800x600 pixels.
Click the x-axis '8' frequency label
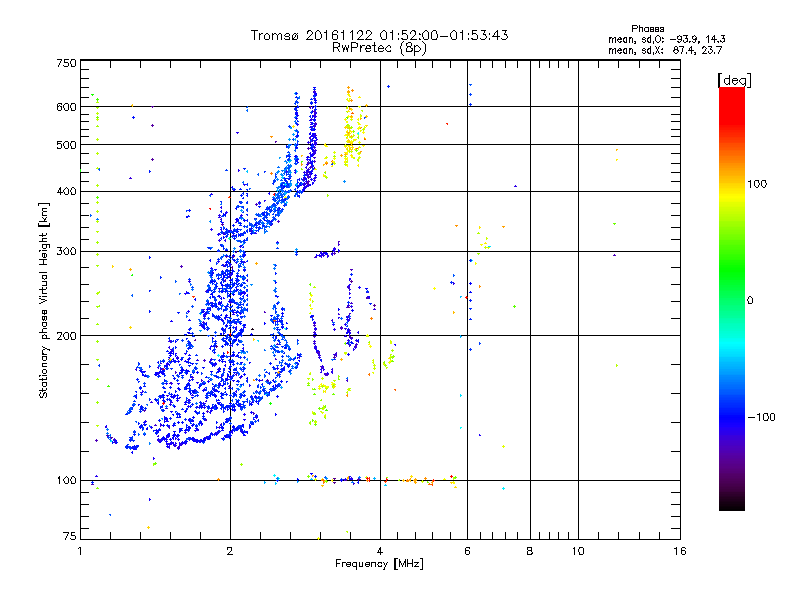(530, 551)
